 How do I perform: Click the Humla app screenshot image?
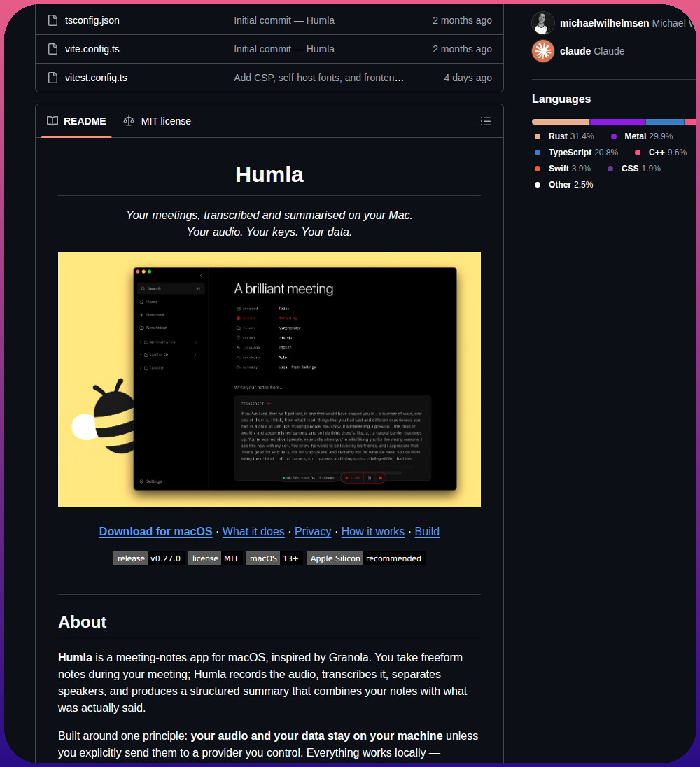tap(269, 379)
